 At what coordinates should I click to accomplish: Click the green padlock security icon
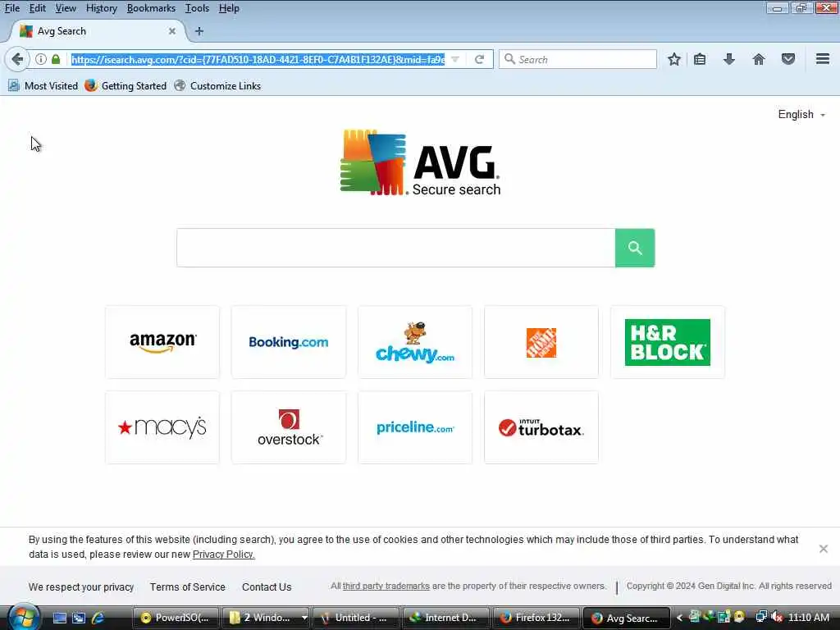(x=56, y=59)
